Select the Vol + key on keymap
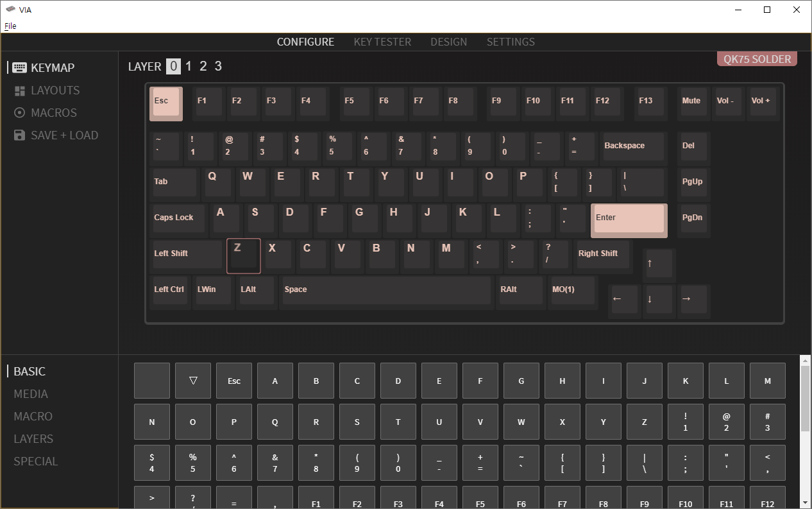The height and width of the screenshot is (509, 812). tap(763, 104)
